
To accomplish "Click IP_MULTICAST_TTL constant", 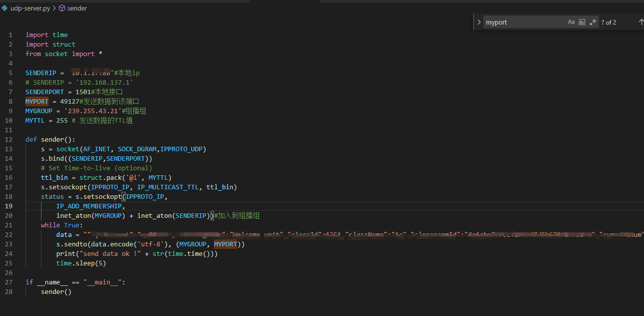I will pos(167,187).
